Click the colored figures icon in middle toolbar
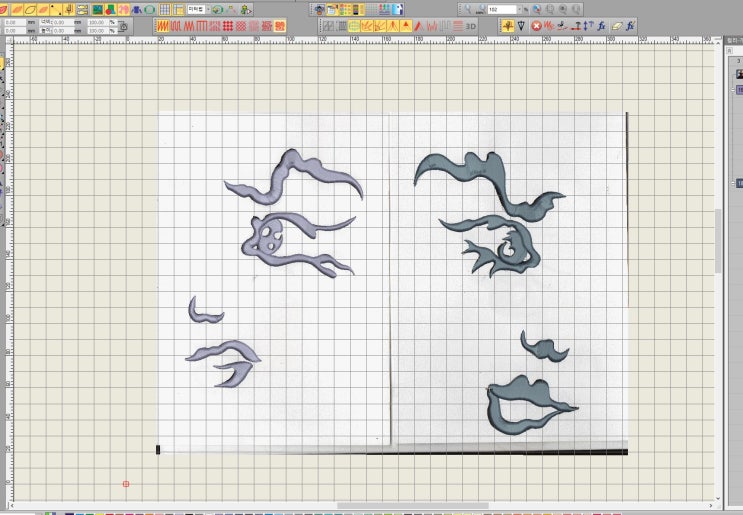Image resolution: width=743 pixels, height=515 pixels. tap(384, 9)
